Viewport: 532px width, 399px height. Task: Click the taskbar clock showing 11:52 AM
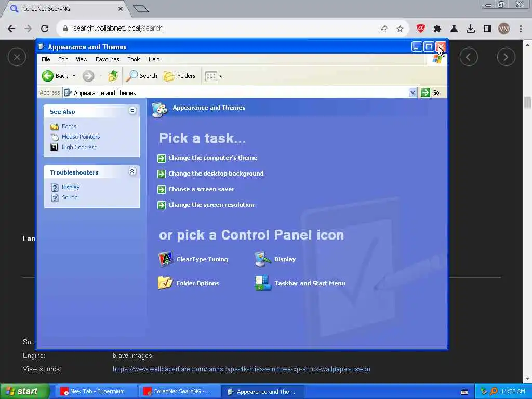(513, 392)
